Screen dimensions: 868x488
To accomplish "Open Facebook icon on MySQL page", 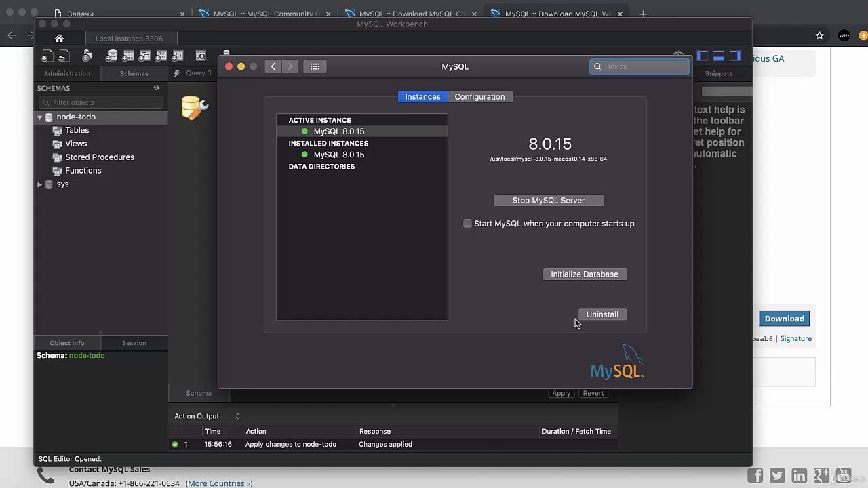I will 755,475.
